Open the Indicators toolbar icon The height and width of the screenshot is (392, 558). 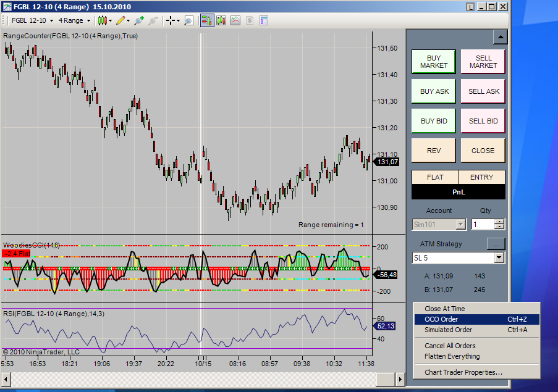(222, 20)
